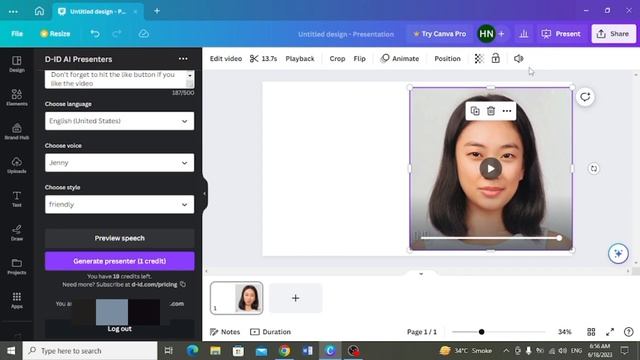Screen dimensions: 640x360
Task: Open the Flip options
Action: (x=359, y=59)
